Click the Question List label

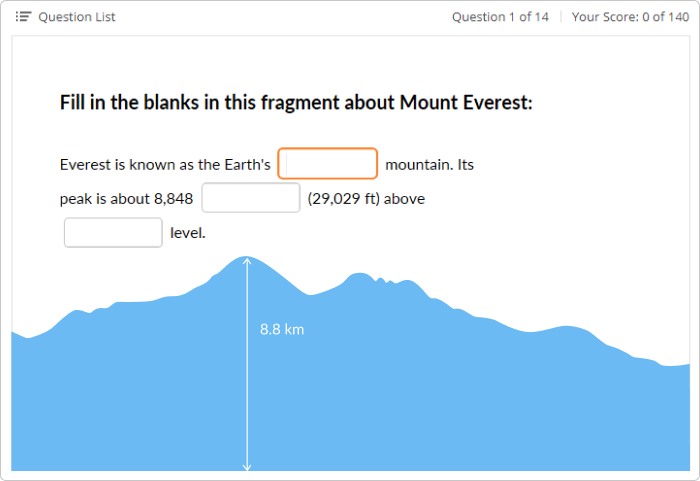[77, 17]
